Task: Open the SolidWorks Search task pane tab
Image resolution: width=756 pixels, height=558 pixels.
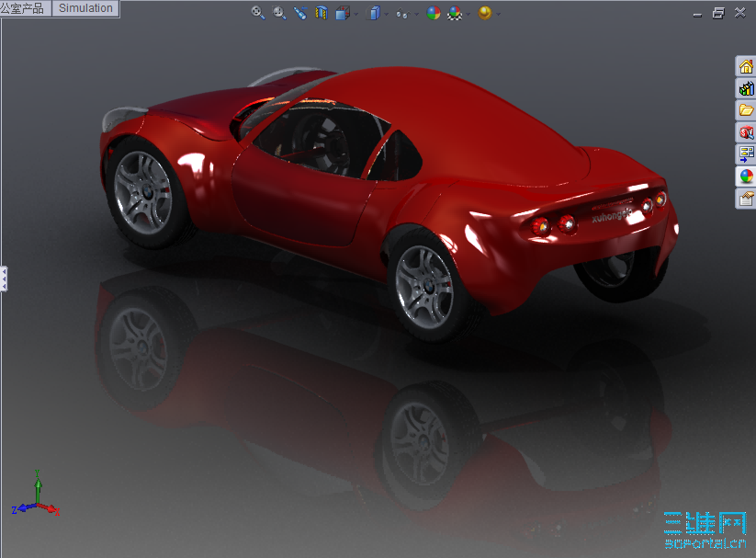Action: click(746, 132)
